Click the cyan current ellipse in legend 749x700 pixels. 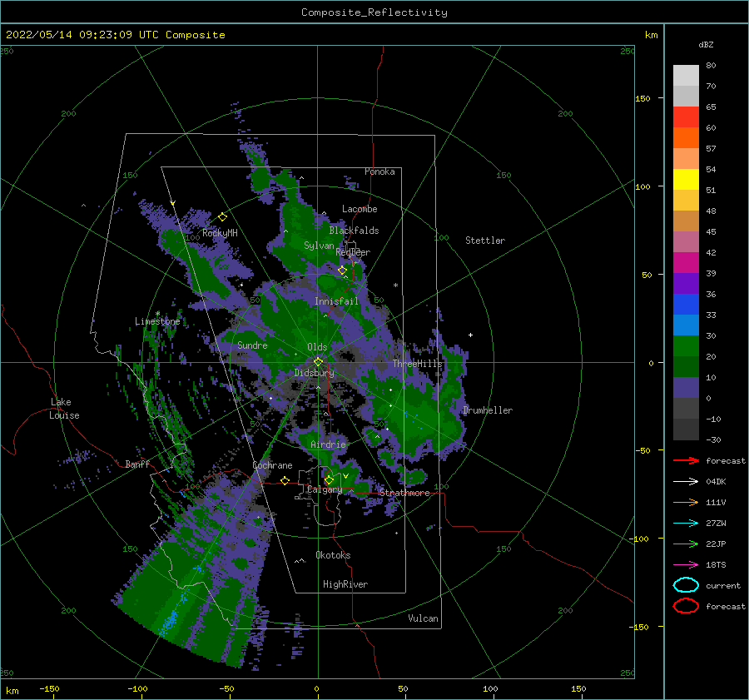[x=686, y=585]
